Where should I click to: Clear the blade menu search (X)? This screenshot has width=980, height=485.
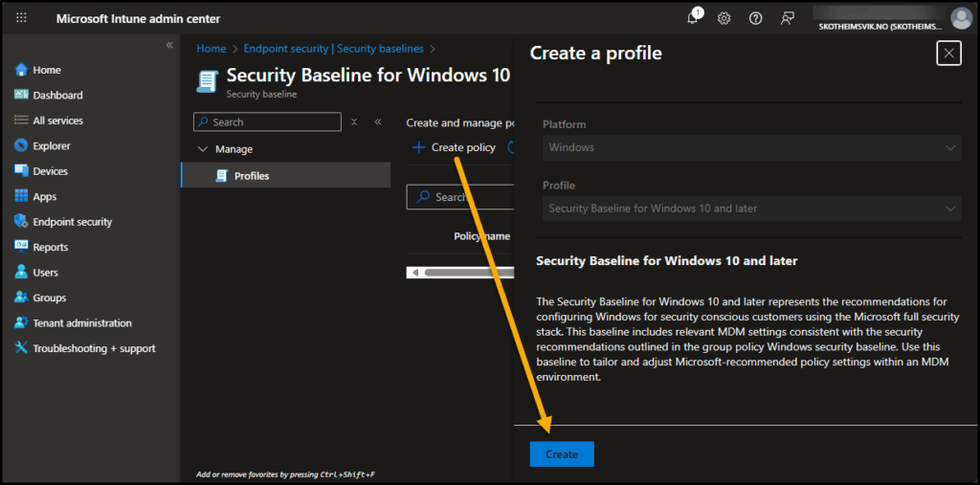click(354, 121)
